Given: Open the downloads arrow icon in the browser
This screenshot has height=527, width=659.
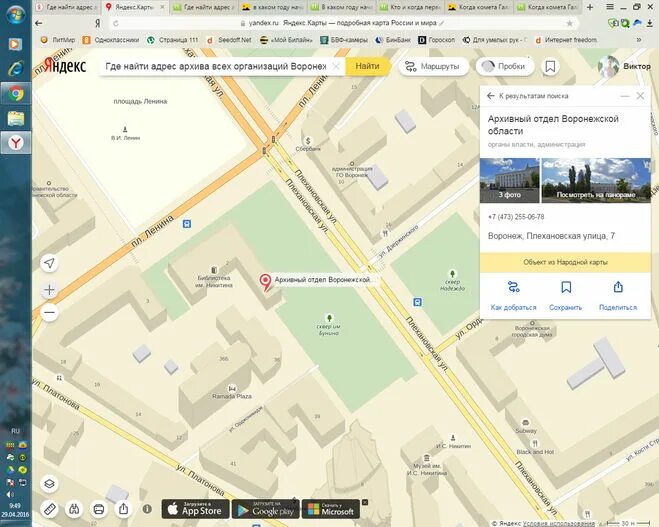Looking at the screenshot, I should tap(650, 23).
